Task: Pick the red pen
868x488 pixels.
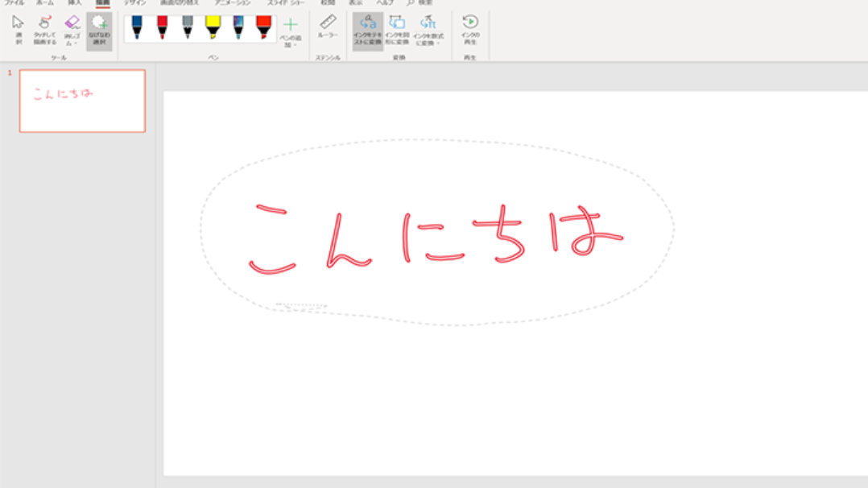Action: click(x=162, y=27)
